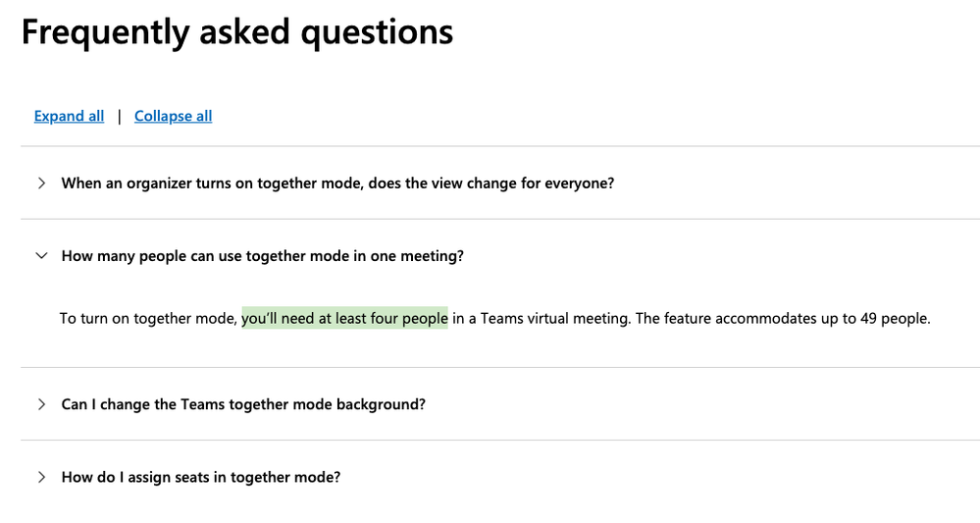Click the sentence 'The feature accommodates up to 49 people'
The height and width of the screenshot is (523, 980).
point(783,319)
